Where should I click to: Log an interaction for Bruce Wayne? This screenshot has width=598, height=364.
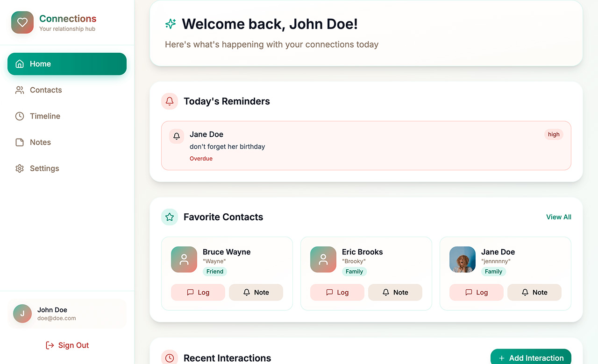[198, 292]
